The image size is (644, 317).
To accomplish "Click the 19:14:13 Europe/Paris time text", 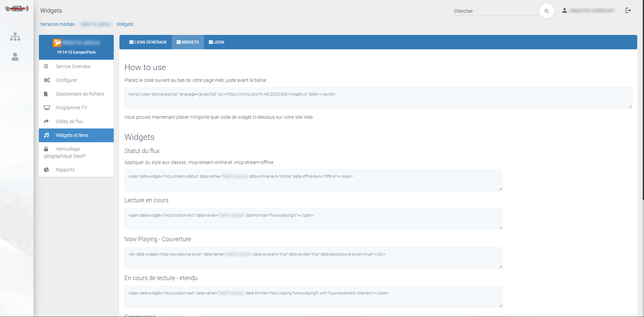I will (76, 52).
